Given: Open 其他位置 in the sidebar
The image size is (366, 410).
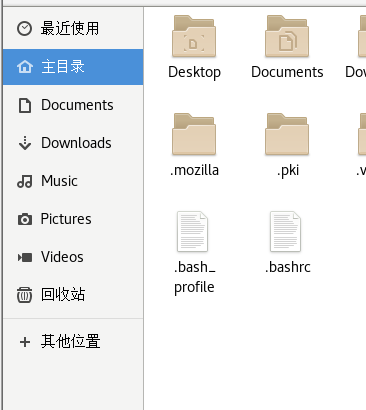Looking at the screenshot, I should [x=73, y=342].
